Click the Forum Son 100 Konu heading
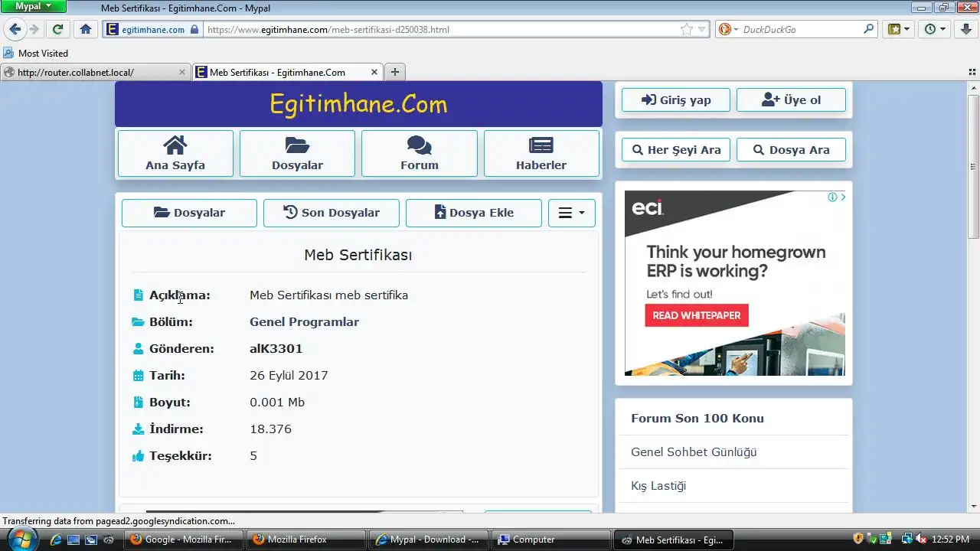The height and width of the screenshot is (551, 980). pos(697,419)
